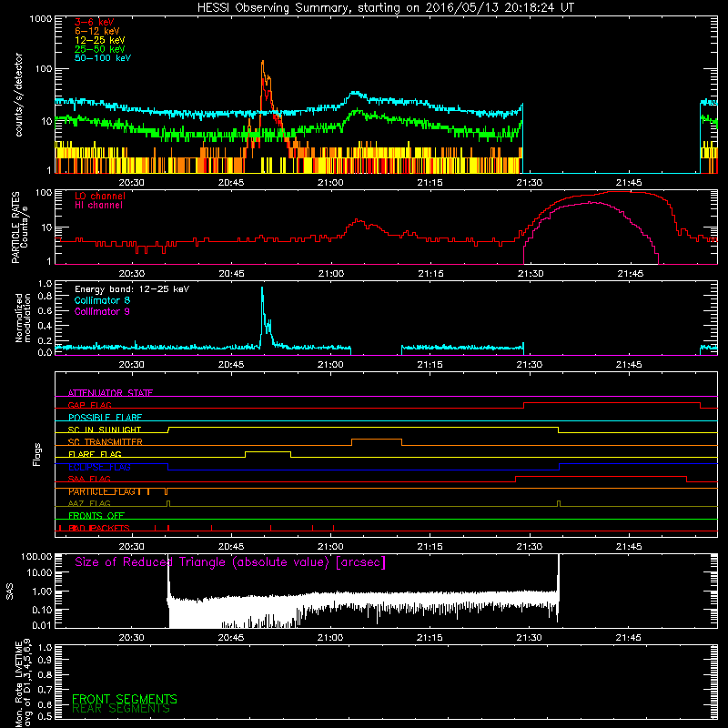Click the raised SAA FLAG step segment
Image resolution: width=728 pixels, height=728 pixels.
601,476
